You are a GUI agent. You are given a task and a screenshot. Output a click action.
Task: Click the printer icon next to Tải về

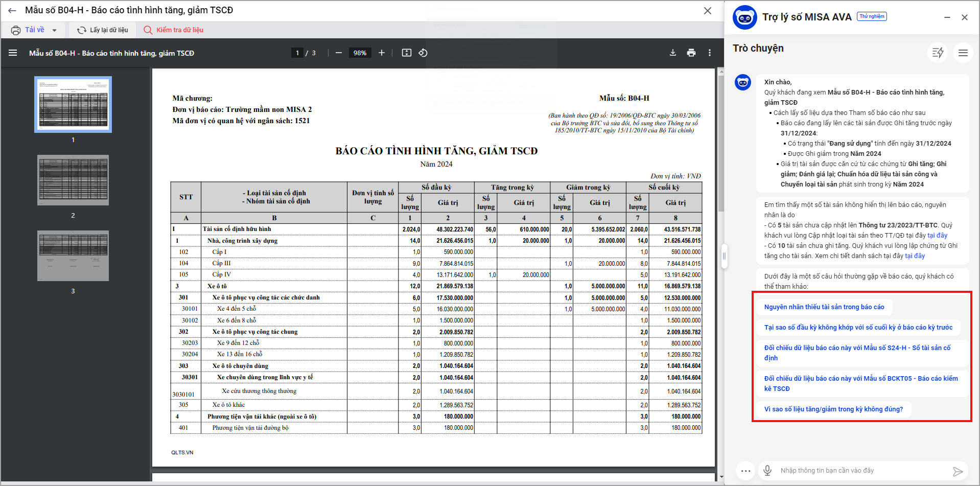click(16, 30)
